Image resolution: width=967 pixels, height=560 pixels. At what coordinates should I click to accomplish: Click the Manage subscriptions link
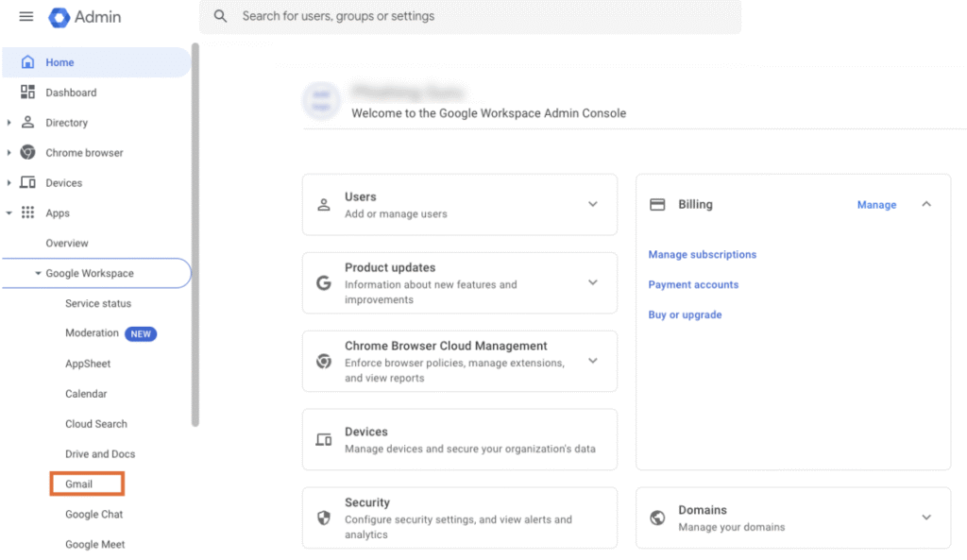tap(702, 255)
